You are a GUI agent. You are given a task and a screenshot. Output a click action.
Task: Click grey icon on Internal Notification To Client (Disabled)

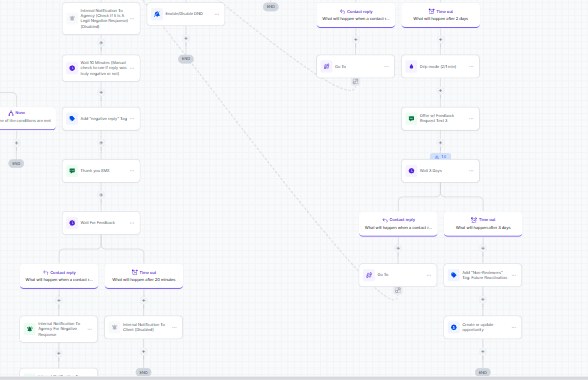(x=114, y=327)
